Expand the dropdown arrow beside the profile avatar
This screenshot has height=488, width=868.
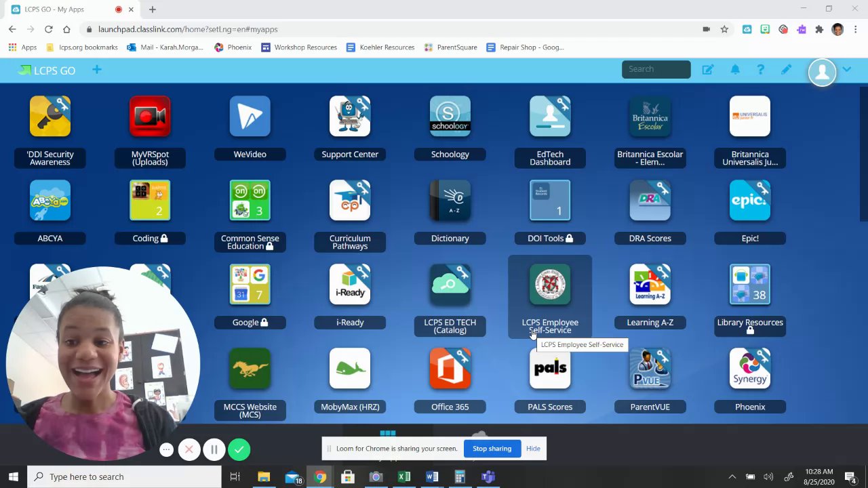(x=846, y=70)
